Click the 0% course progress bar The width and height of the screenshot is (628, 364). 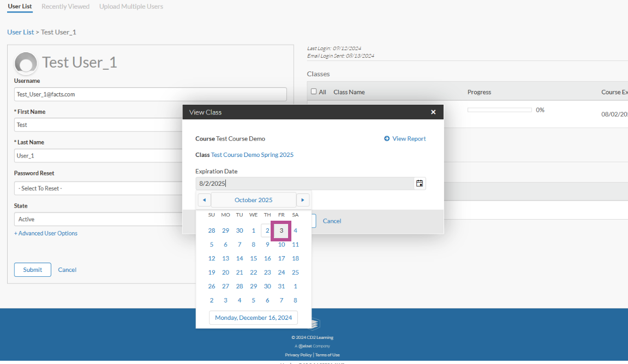499,110
